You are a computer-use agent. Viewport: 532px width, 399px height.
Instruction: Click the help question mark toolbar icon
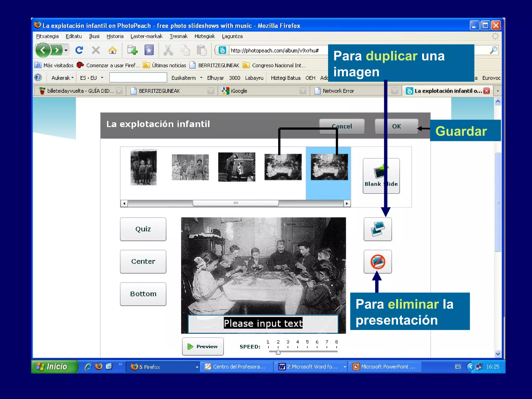coord(38,78)
